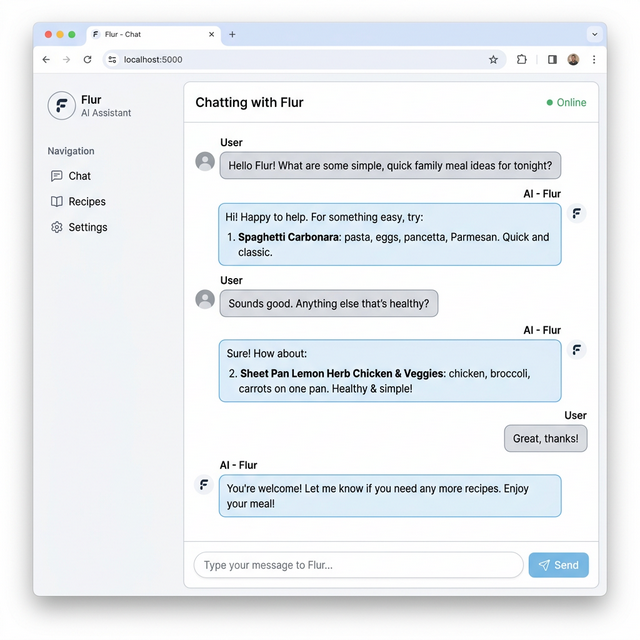The width and height of the screenshot is (640, 640).
Task: Click the localhost:5000 address bar
Action: tap(304, 60)
